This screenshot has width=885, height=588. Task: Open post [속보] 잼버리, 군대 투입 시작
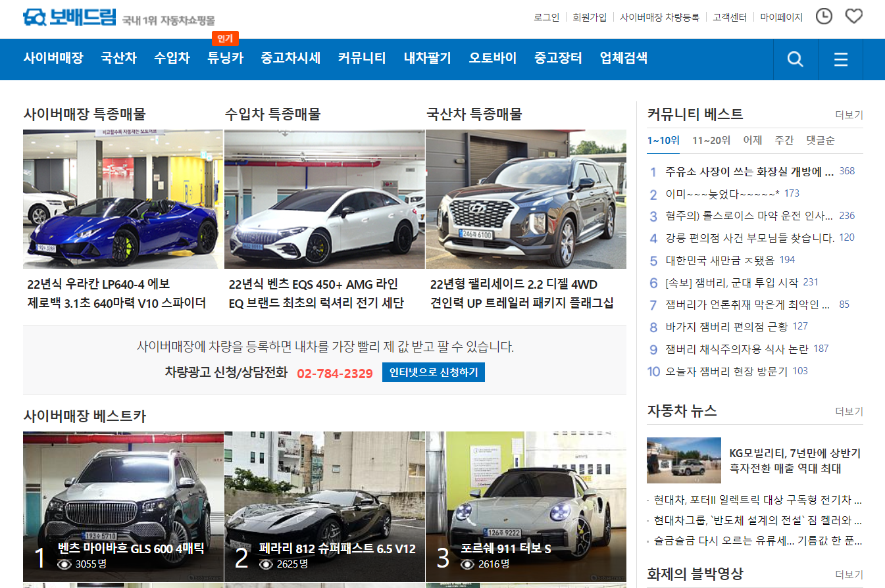coord(732,283)
